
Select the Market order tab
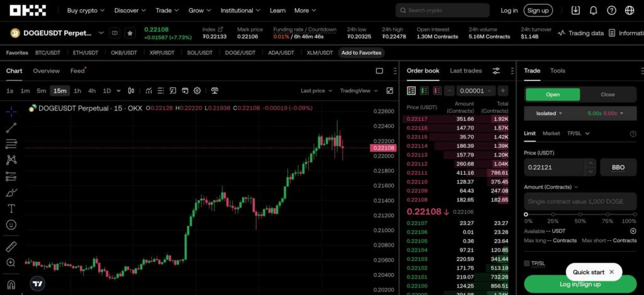tap(551, 133)
